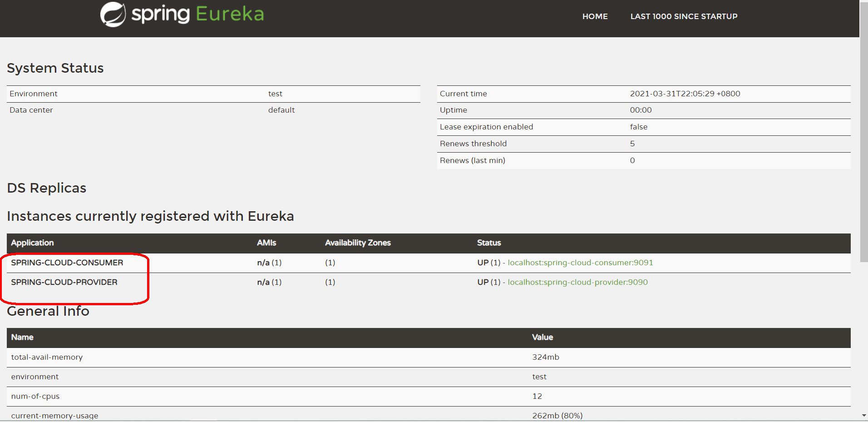The width and height of the screenshot is (868, 422).
Task: Click the Current time value 2021-03-31T22:05:29
Action: pos(685,94)
